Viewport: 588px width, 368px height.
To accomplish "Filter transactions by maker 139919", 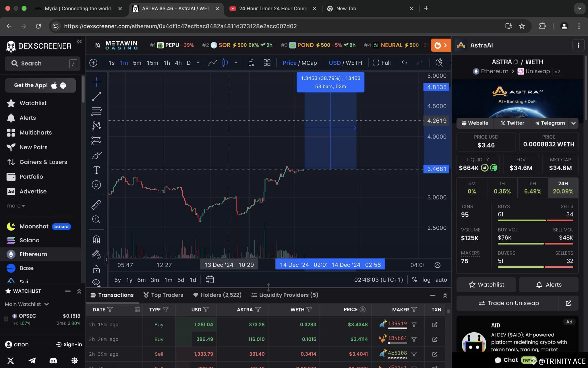I will 414,325.
